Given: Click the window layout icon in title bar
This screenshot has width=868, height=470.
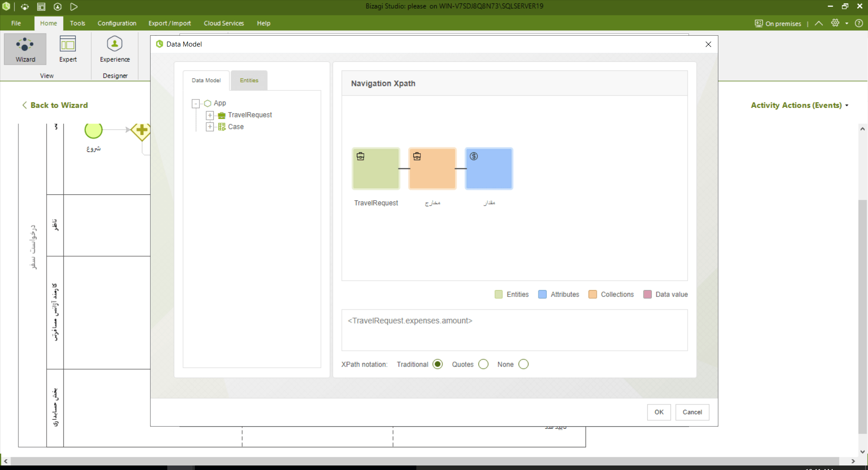Looking at the screenshot, I should [x=41, y=7].
